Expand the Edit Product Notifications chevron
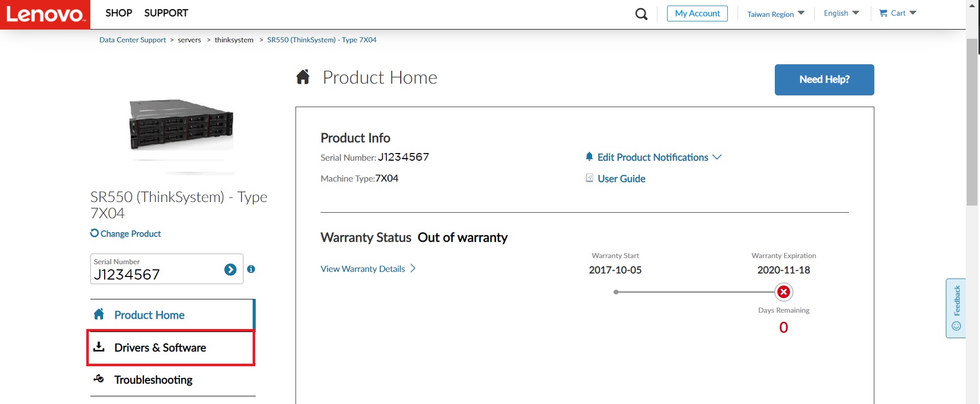This screenshot has width=980, height=404. point(717,157)
